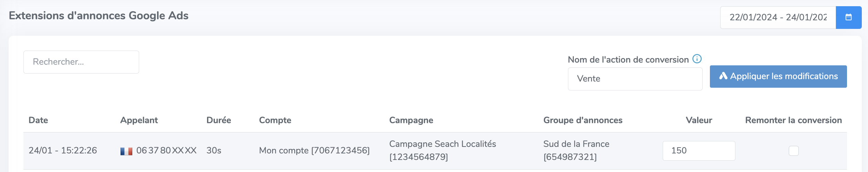
Task: Select the Valeur field containing 150
Action: pyautogui.click(x=699, y=151)
